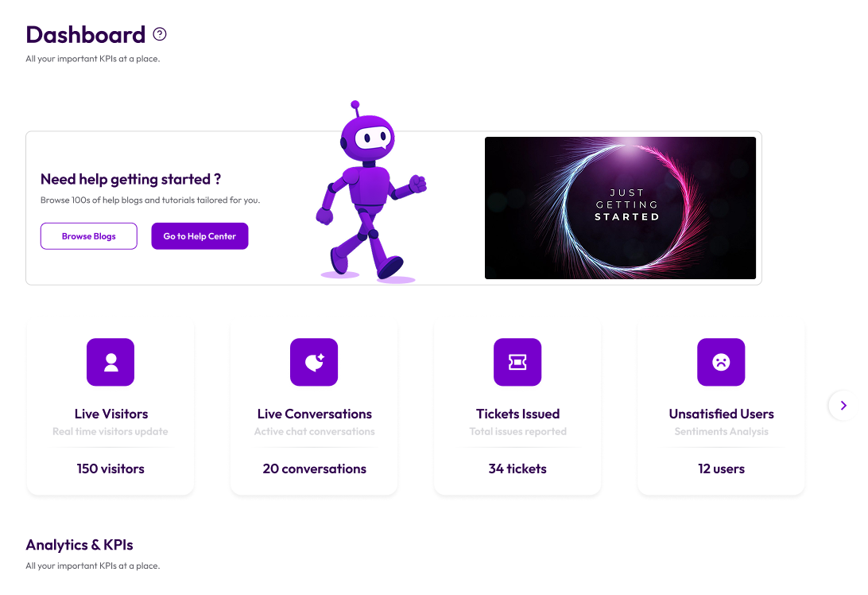The height and width of the screenshot is (595, 868).
Task: Show next KPI cards with right chevron
Action: click(843, 406)
